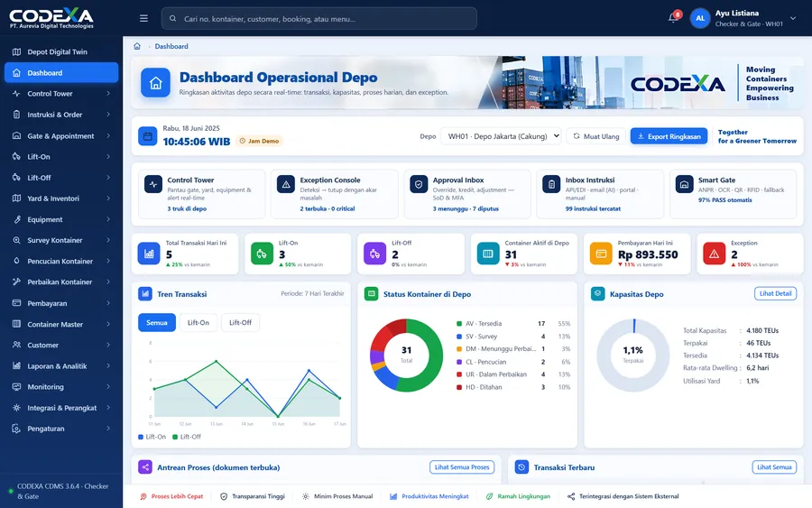The image size is (812, 508).
Task: Toggle Lift-Off series in chart legend
Action: pyautogui.click(x=187, y=437)
